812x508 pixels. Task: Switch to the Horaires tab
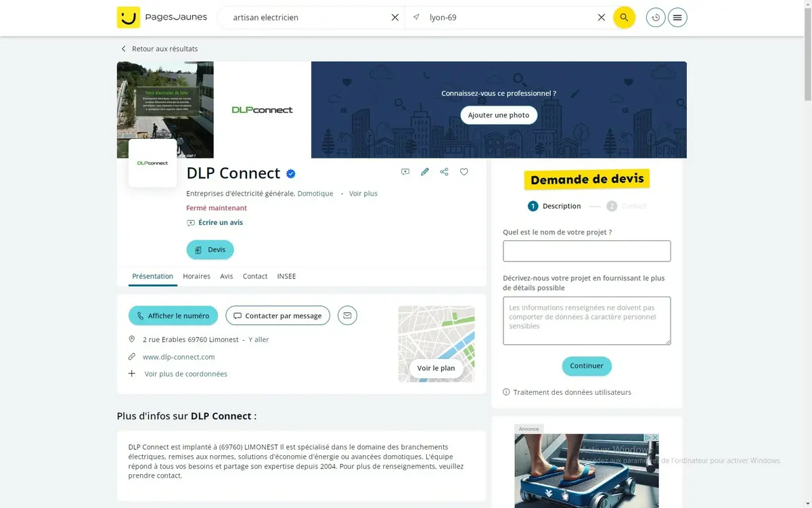tap(196, 276)
